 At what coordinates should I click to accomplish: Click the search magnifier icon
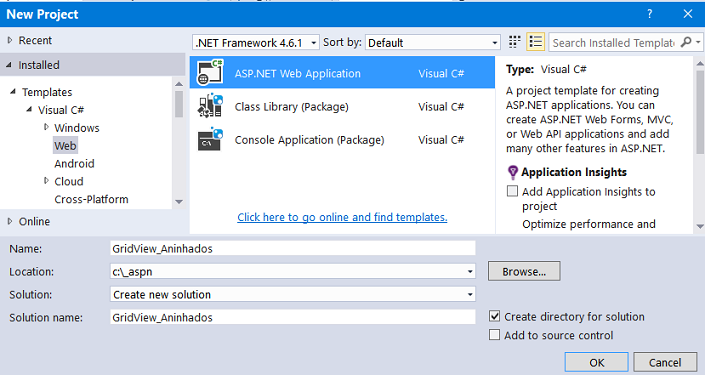click(686, 42)
